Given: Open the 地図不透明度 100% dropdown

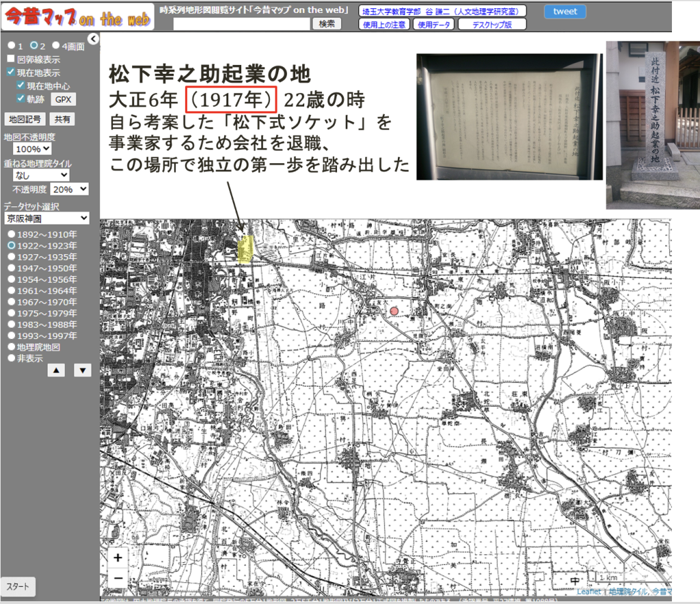Looking at the screenshot, I should coord(33,148).
